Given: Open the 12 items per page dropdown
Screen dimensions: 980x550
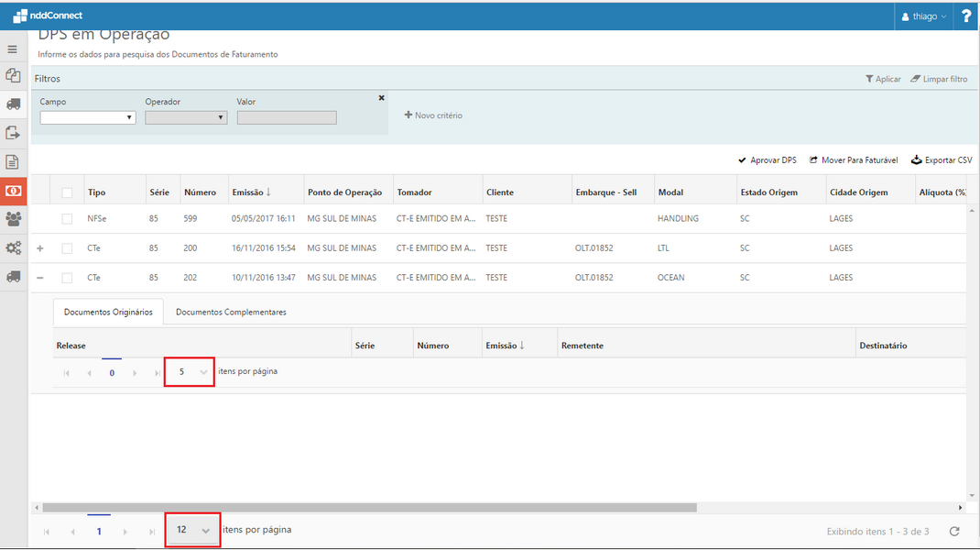Looking at the screenshot, I should pyautogui.click(x=193, y=530).
